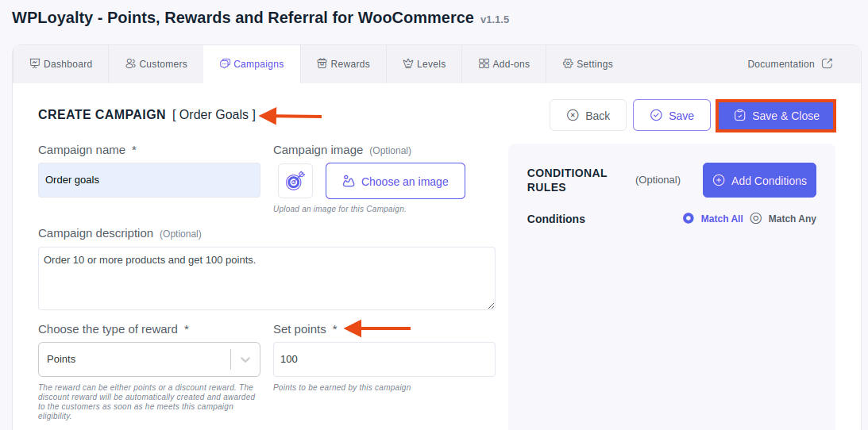Click the Choose an image button
868x430 pixels.
(x=395, y=181)
